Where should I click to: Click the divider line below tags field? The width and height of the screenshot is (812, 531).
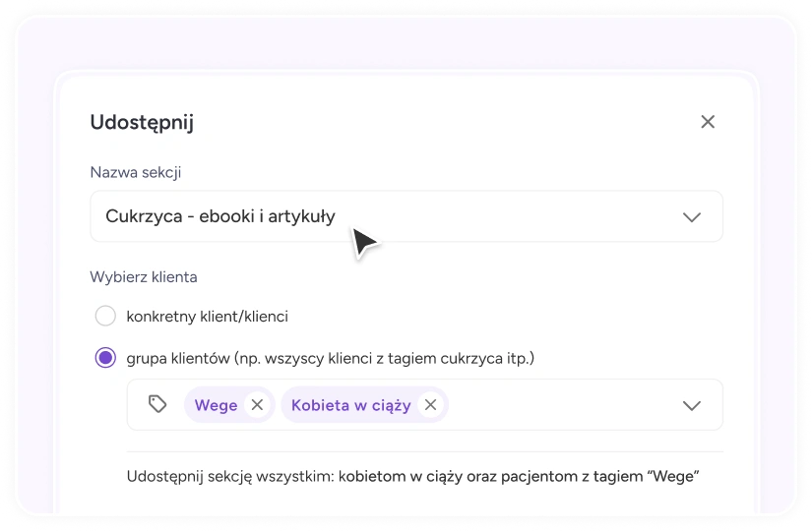pos(424,451)
